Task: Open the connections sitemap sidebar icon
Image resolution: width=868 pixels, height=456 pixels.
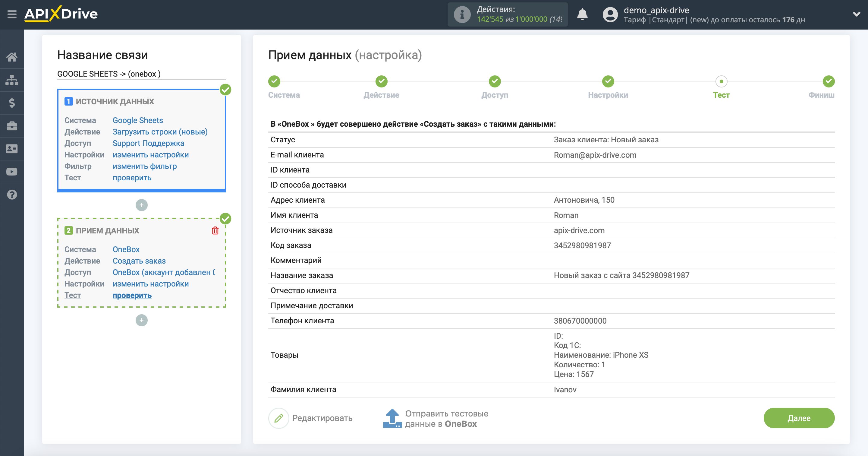Action: (12, 80)
